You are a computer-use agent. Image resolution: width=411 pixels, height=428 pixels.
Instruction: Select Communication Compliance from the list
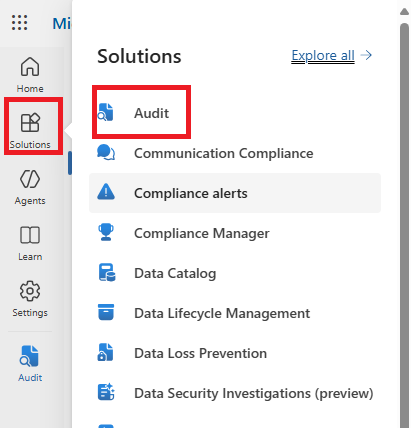point(224,153)
